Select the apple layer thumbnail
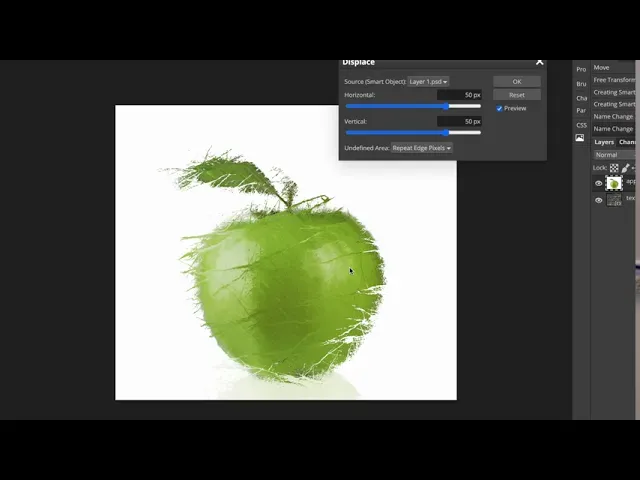Viewport: 640px width, 480px height. click(614, 184)
